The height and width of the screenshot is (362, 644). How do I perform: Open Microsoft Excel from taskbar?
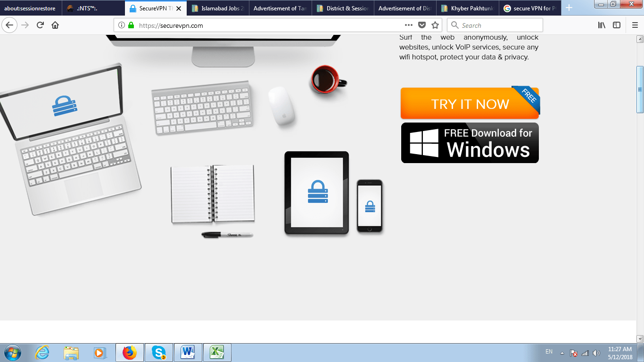(217, 353)
